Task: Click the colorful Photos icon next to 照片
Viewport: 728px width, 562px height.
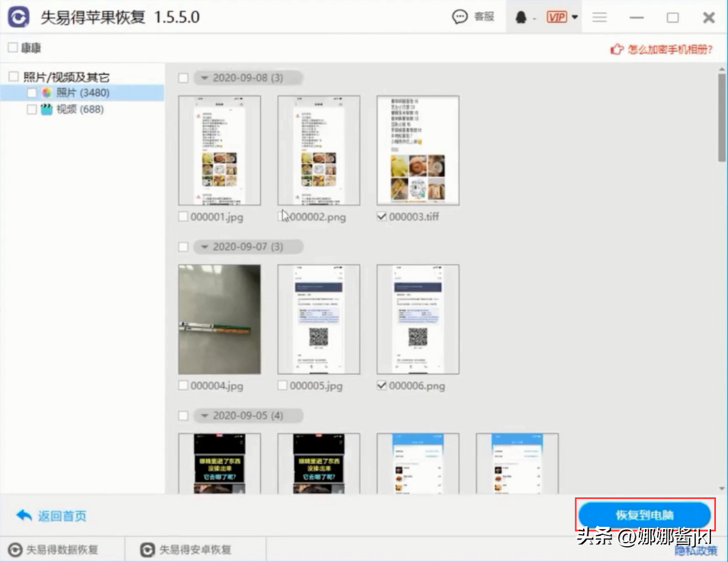Action: (47, 93)
